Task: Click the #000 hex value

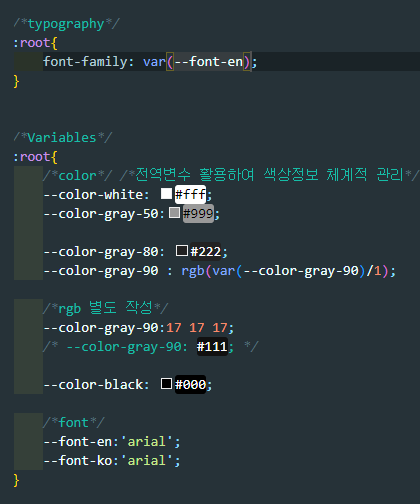Action: point(190,384)
